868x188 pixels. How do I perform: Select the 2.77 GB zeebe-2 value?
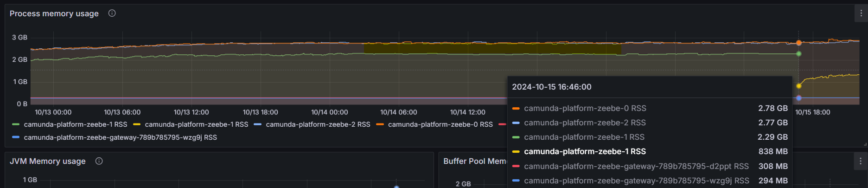773,123
